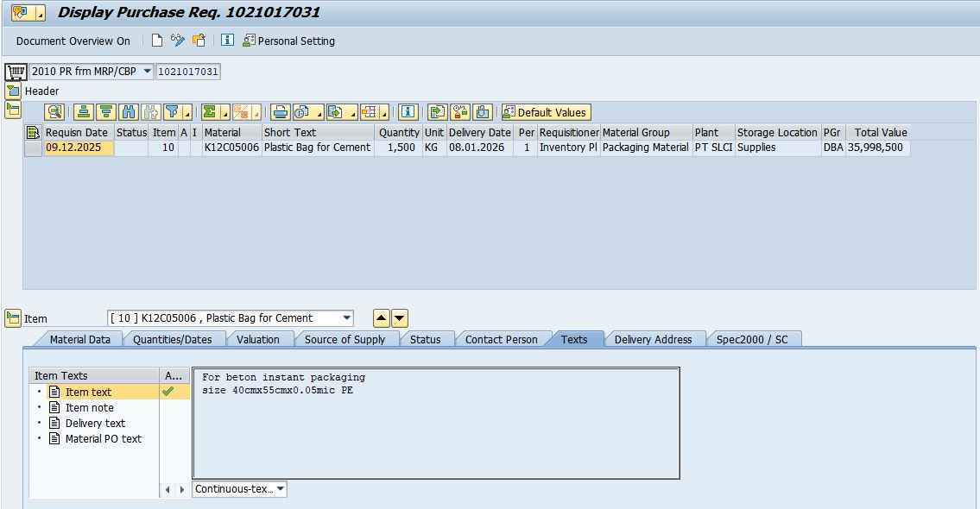Click the Details magnifier icon in grid toolbar

click(x=54, y=112)
